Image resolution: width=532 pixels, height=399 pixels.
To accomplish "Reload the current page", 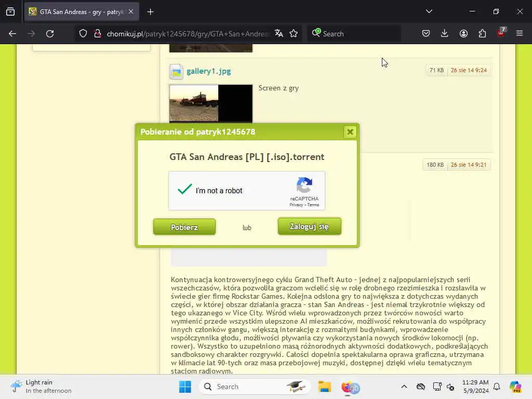I will click(50, 34).
